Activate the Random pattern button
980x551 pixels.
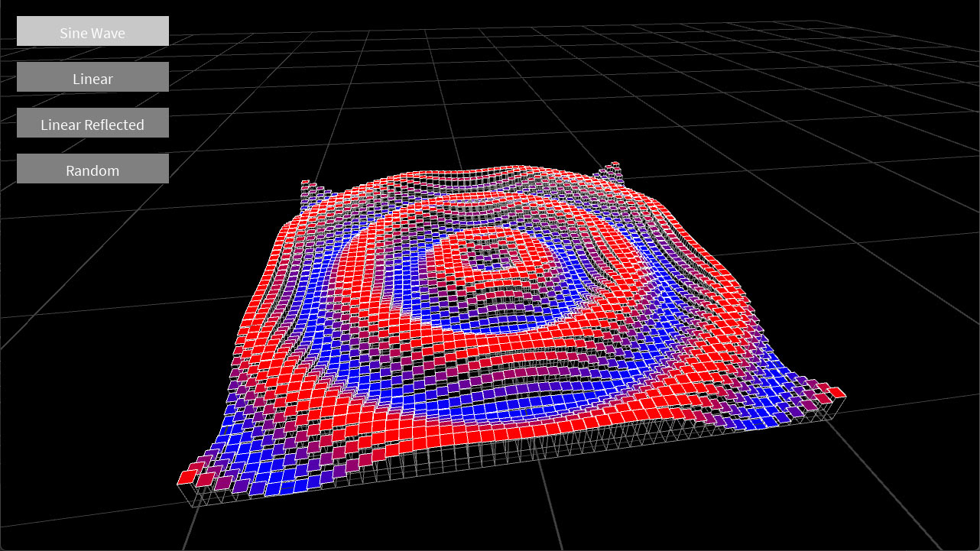92,169
